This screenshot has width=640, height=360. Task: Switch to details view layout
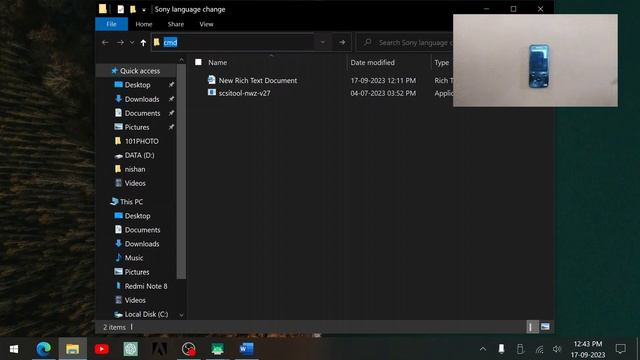click(531, 327)
